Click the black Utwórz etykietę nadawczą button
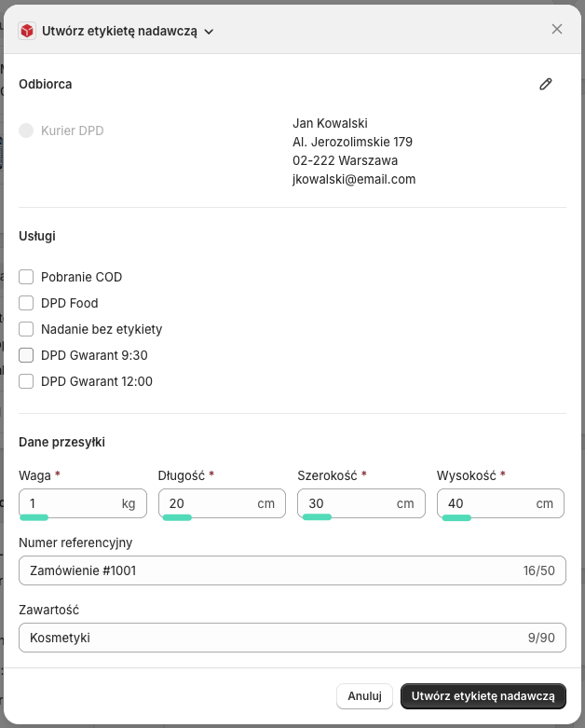The image size is (585, 728). pyautogui.click(x=483, y=696)
